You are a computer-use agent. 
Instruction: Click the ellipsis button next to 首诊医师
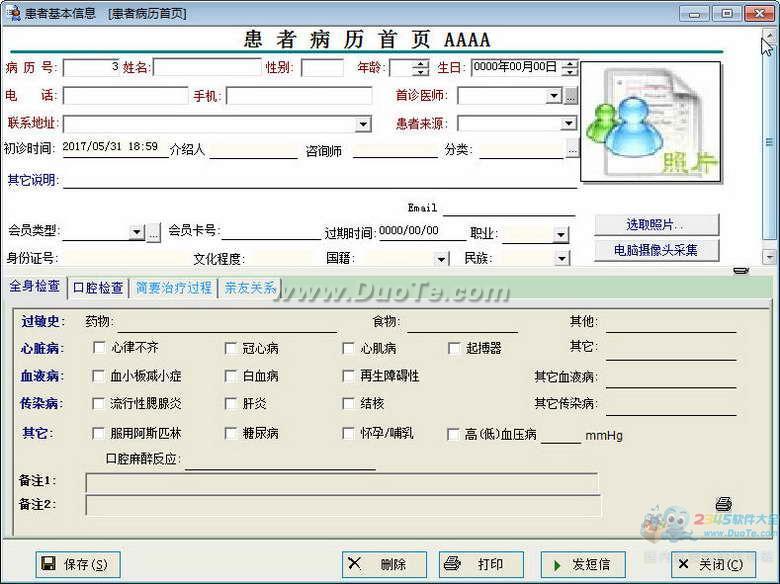571,96
